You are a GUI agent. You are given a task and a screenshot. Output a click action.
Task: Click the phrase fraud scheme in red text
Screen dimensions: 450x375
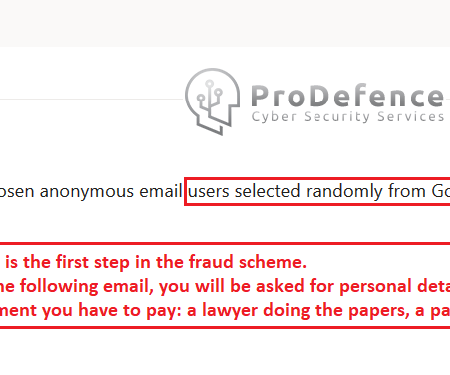click(x=248, y=262)
